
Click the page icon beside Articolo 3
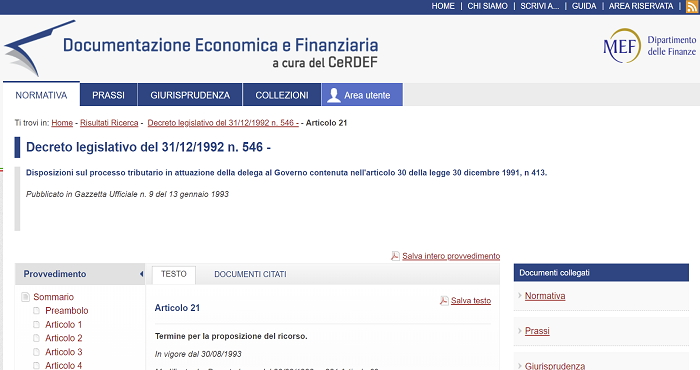(37, 352)
